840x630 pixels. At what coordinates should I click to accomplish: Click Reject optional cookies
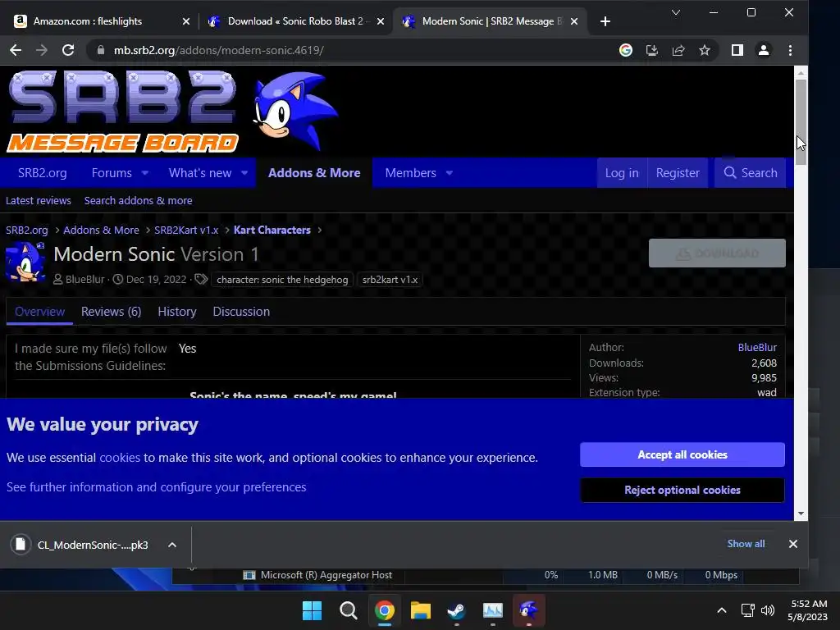point(682,491)
